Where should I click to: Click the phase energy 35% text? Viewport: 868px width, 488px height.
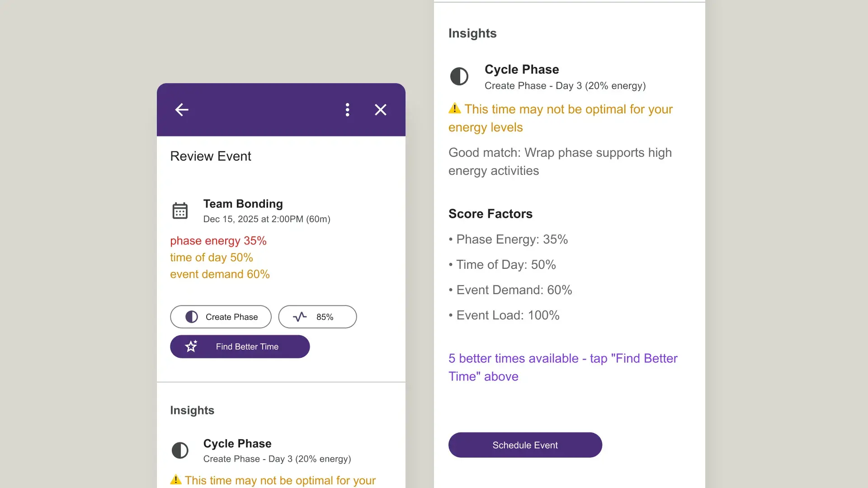(218, 241)
